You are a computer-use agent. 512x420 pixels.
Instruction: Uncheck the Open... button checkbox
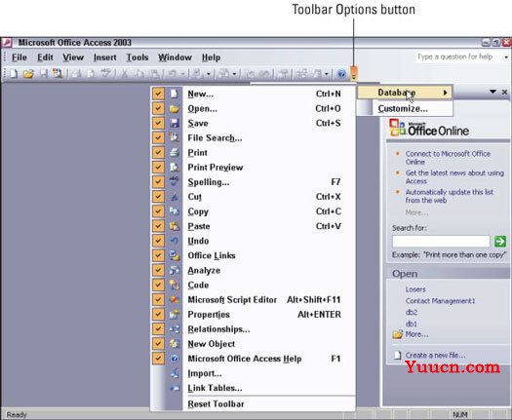tap(158, 109)
